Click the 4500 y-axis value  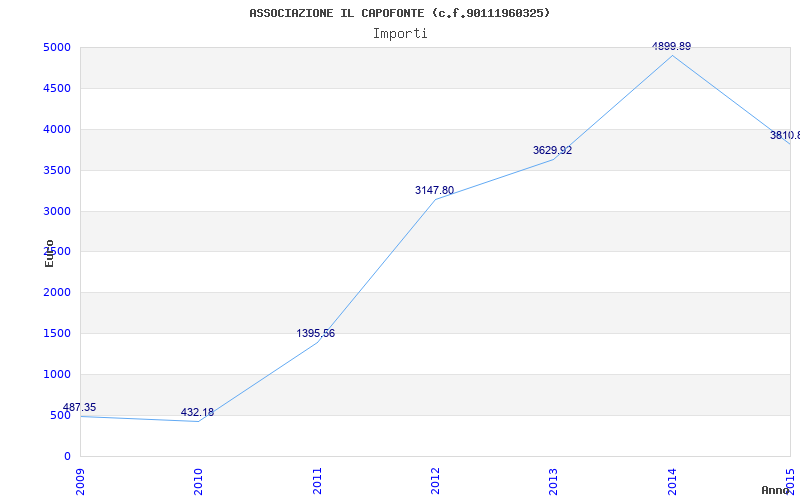pyautogui.click(x=57, y=88)
